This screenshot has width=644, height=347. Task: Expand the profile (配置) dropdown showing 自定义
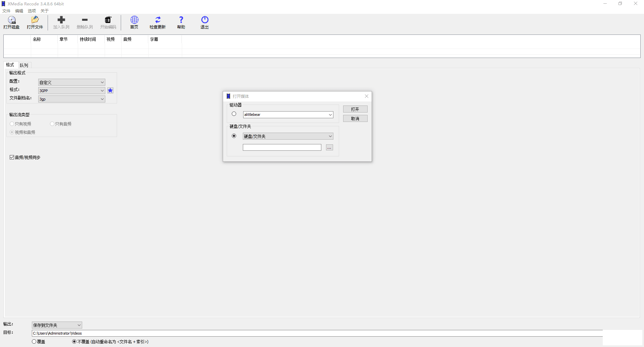tap(72, 82)
